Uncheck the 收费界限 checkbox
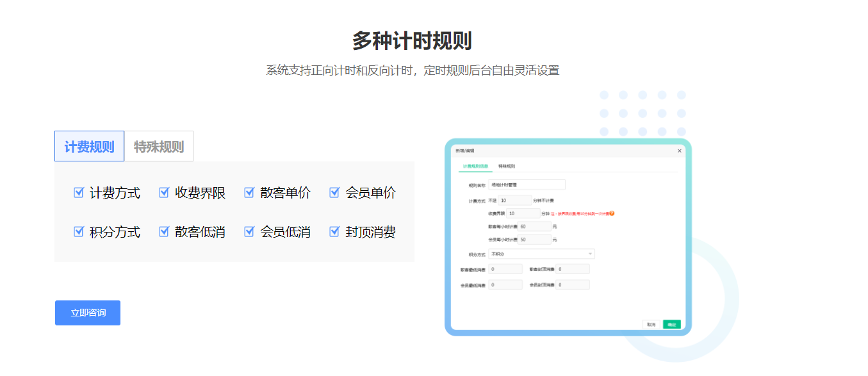Screen dimensions: 868x376 click(x=164, y=192)
